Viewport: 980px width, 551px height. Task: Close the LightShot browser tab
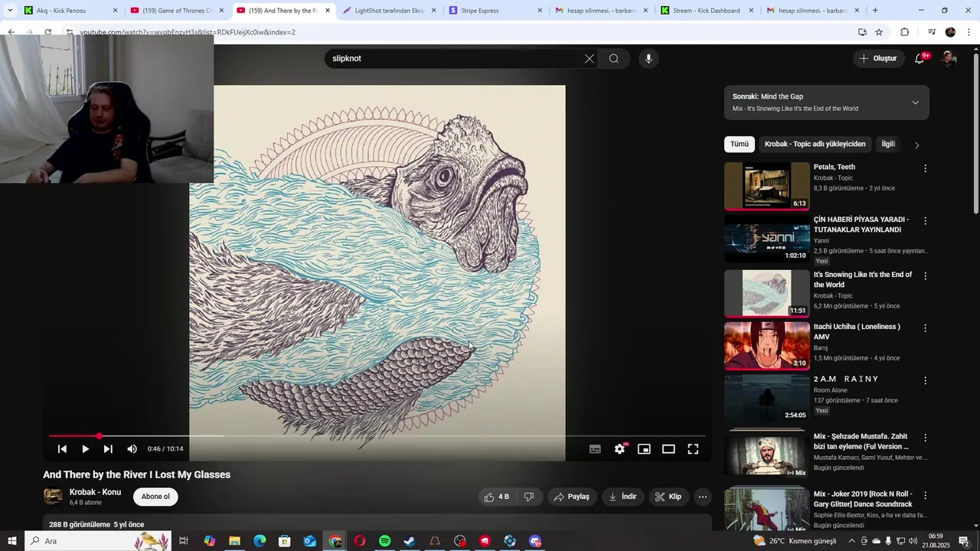(x=433, y=11)
